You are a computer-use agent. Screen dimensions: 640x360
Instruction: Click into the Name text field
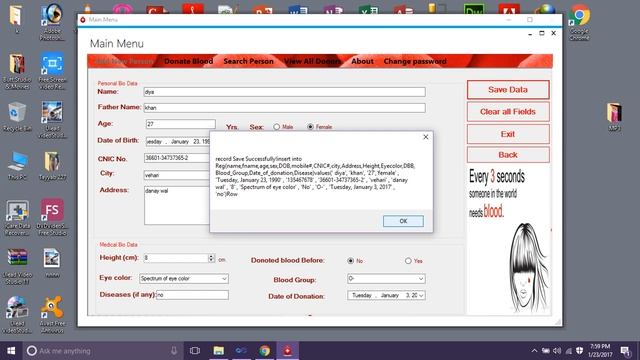pos(284,92)
